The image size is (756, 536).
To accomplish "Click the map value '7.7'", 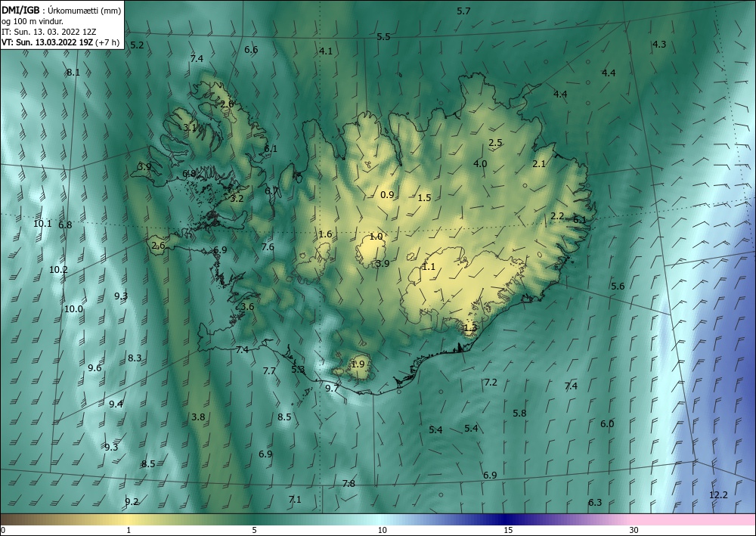I will point(269,371).
